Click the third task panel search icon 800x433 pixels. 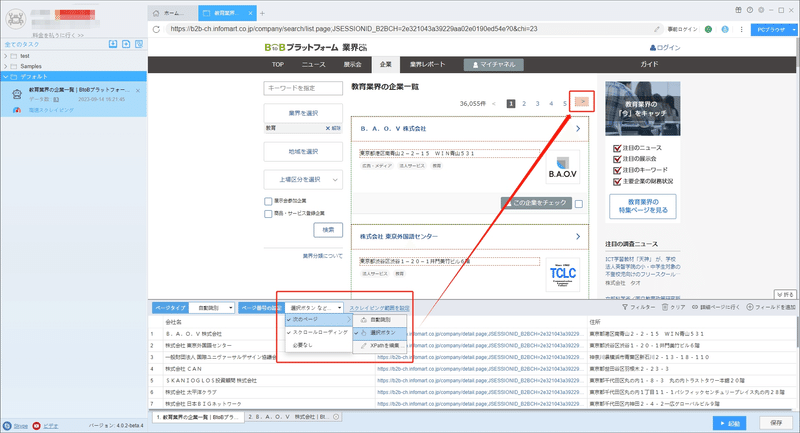pos(139,44)
